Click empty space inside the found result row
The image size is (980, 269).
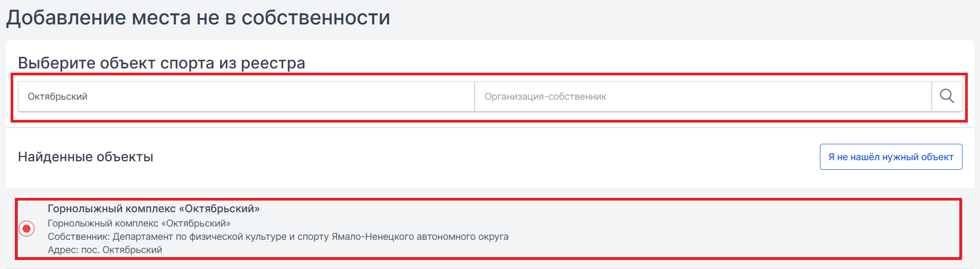click(x=742, y=229)
